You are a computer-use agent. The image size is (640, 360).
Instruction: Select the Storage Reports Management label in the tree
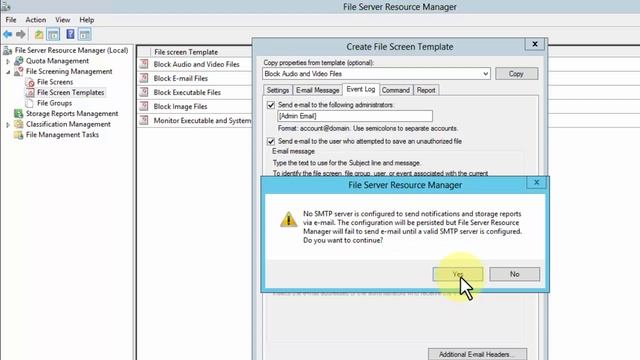coord(72,113)
